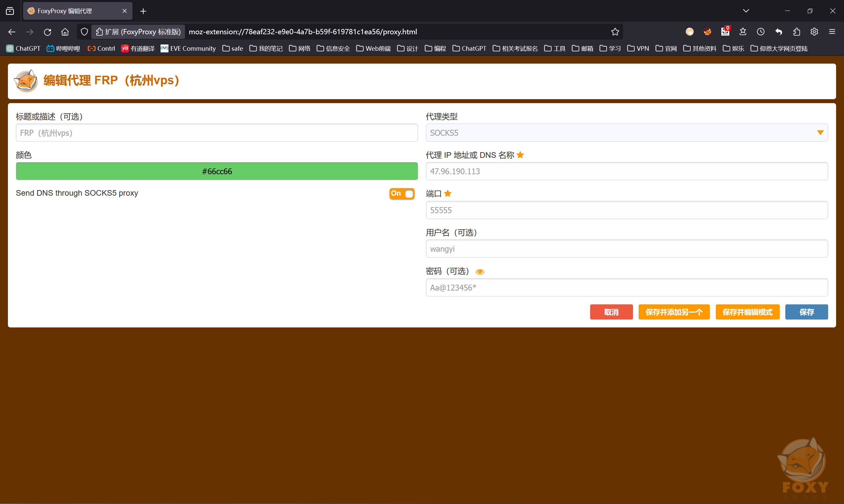Open the tracking protection shield icon
This screenshot has width=844, height=504.
click(84, 32)
